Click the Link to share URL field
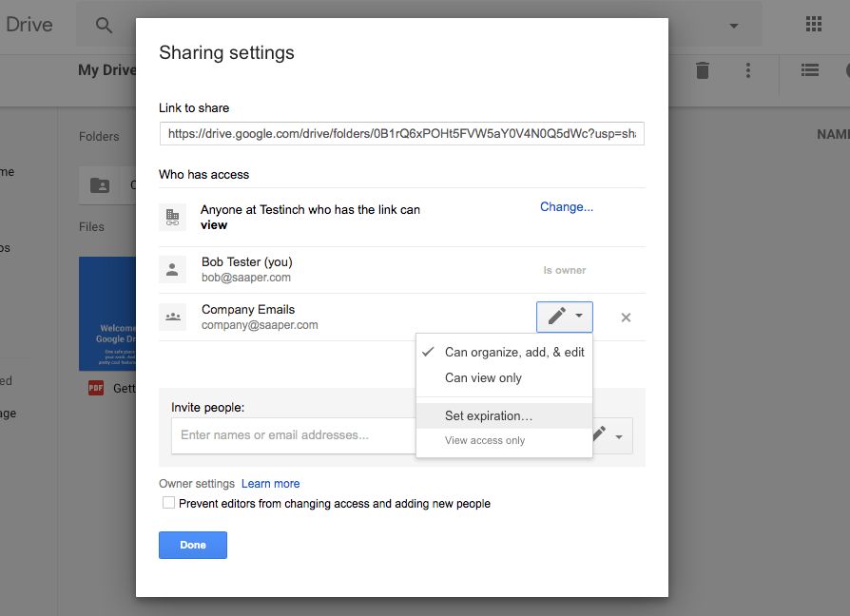This screenshot has height=616, width=850. click(x=401, y=134)
